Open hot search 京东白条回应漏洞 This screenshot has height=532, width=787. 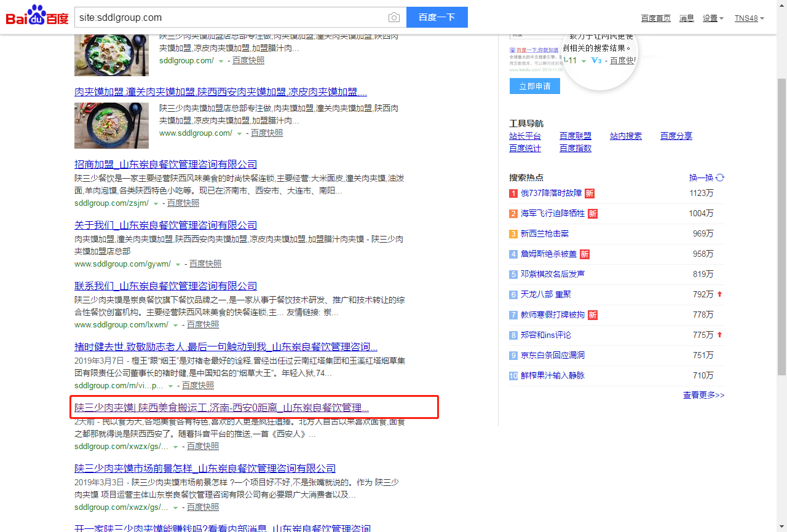(x=553, y=355)
